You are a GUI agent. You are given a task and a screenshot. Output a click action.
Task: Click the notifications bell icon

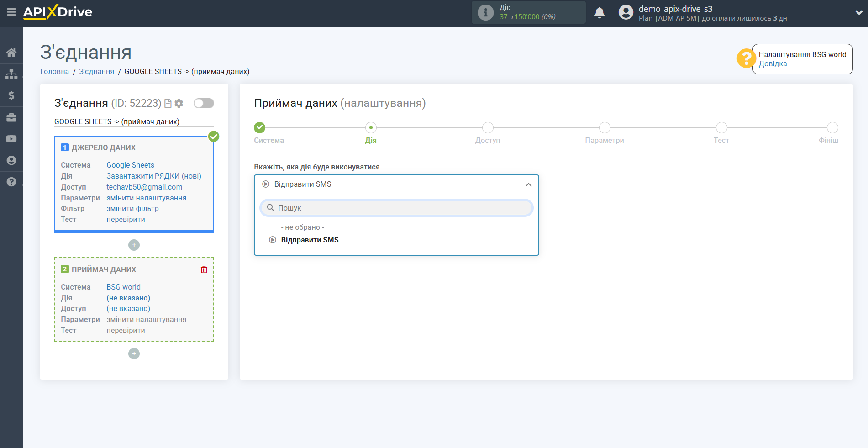click(600, 13)
